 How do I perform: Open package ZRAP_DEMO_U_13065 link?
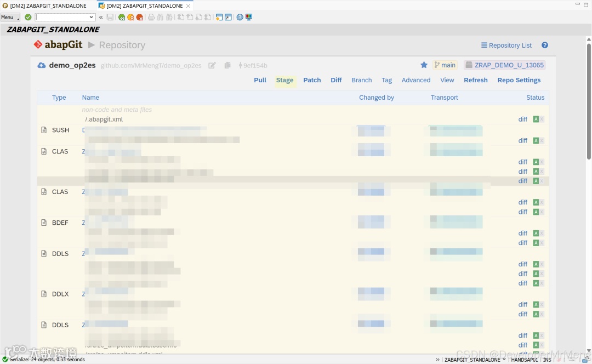coord(504,65)
